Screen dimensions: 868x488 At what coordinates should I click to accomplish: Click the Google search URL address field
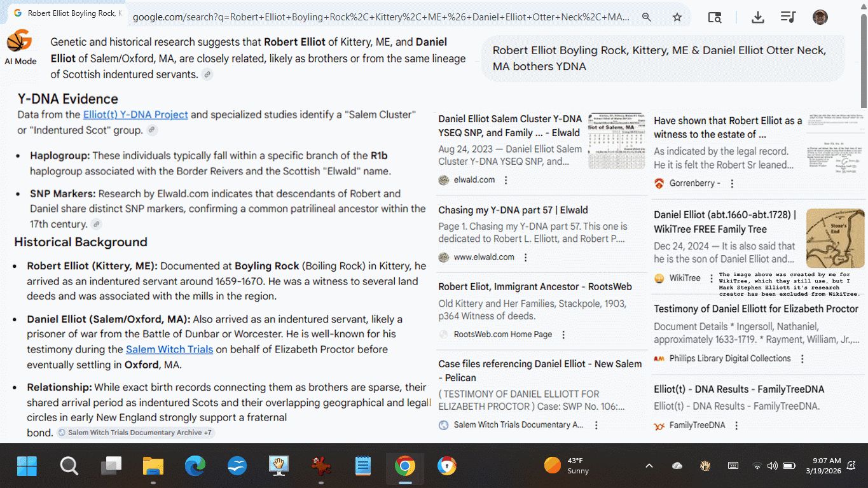[382, 17]
